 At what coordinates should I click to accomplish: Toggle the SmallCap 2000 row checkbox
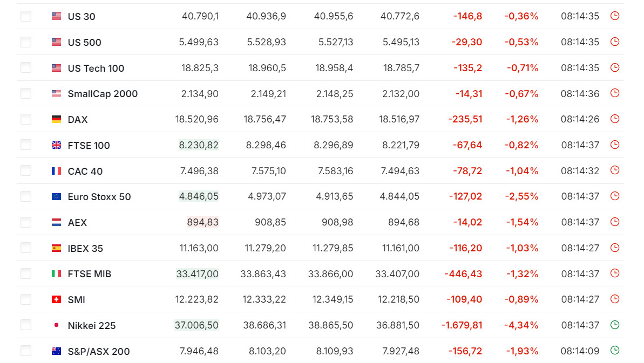point(26,94)
